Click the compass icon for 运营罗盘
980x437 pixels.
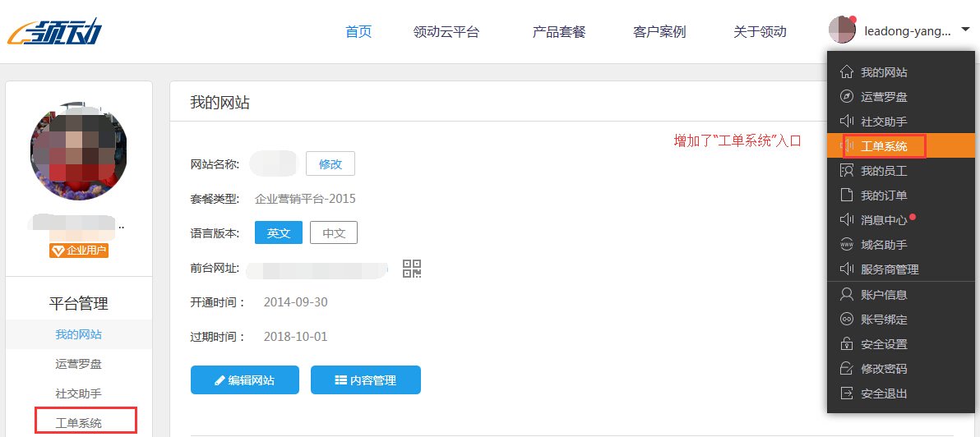coord(846,97)
